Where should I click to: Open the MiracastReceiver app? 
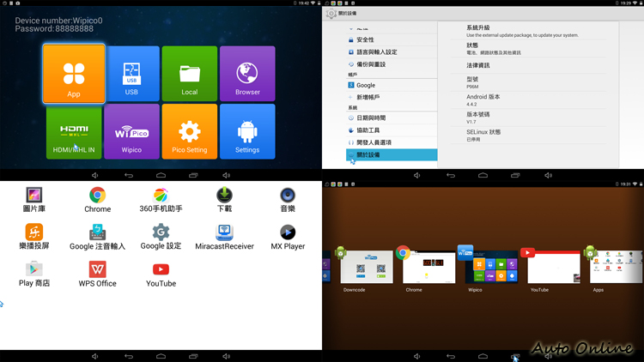224,237
